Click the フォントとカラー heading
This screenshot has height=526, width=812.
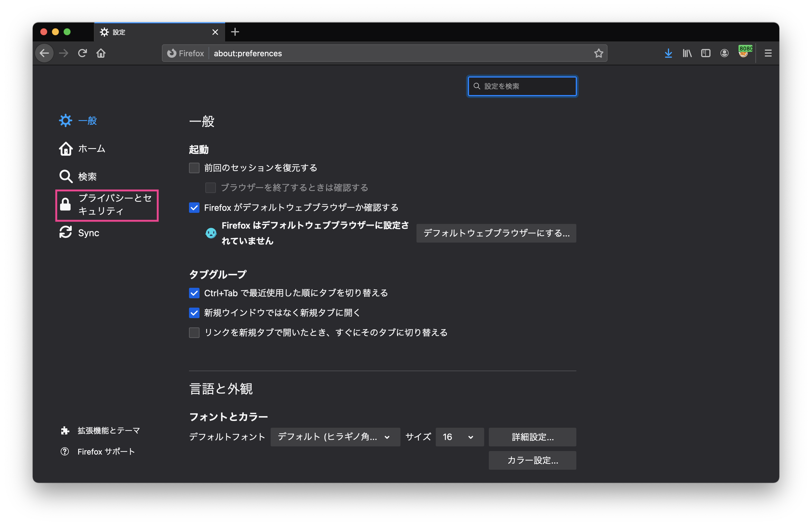(228, 416)
